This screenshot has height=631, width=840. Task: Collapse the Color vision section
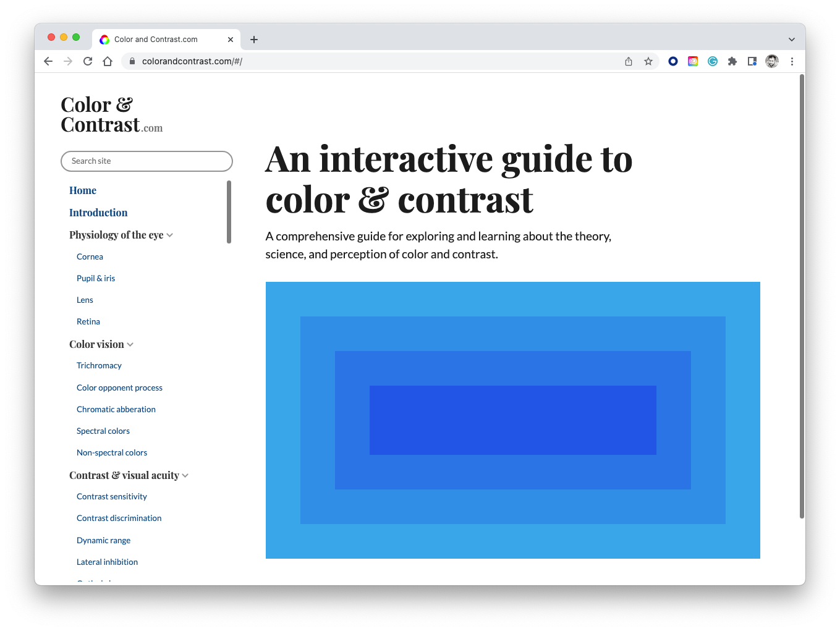tap(130, 345)
